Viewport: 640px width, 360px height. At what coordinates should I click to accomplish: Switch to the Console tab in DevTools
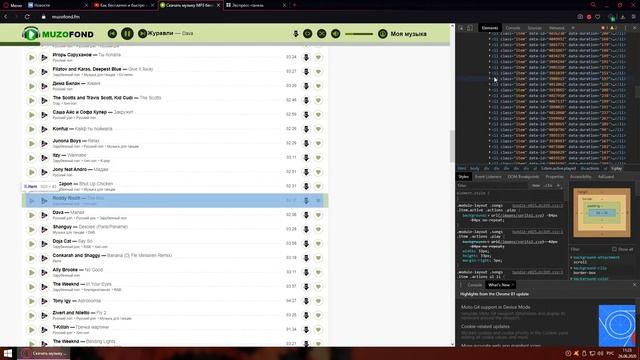[x=513, y=28]
